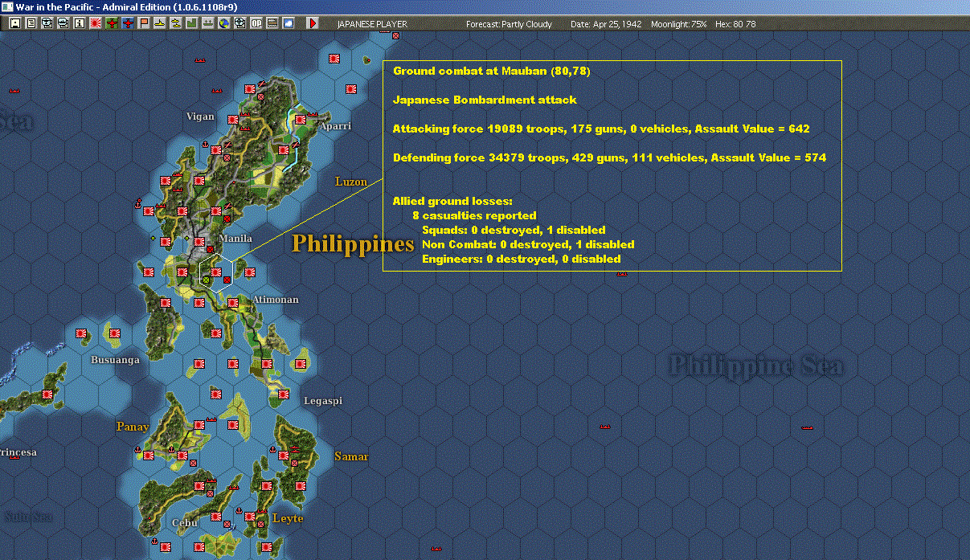The width and height of the screenshot is (970, 560).
Task: Click 'Japanese Bombardment attack' line in report
Action: (x=485, y=100)
